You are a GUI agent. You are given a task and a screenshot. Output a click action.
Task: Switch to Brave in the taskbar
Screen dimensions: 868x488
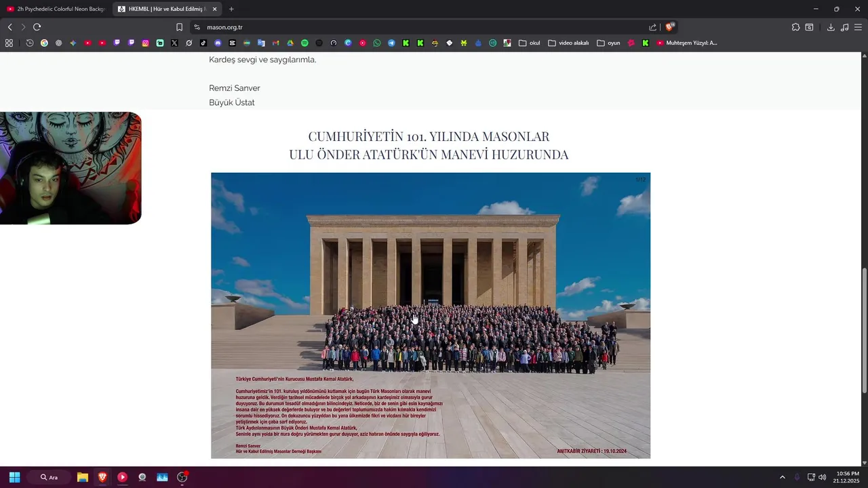(x=102, y=477)
